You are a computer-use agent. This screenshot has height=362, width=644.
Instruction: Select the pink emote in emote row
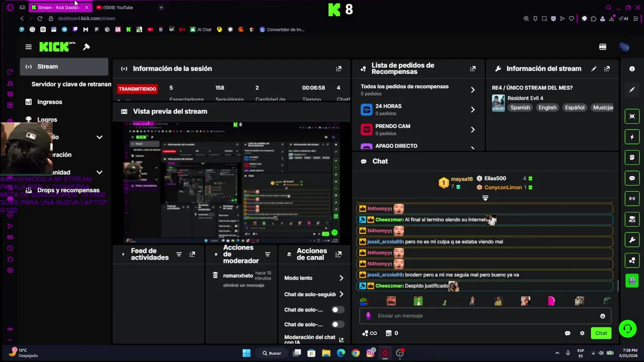coord(551,301)
